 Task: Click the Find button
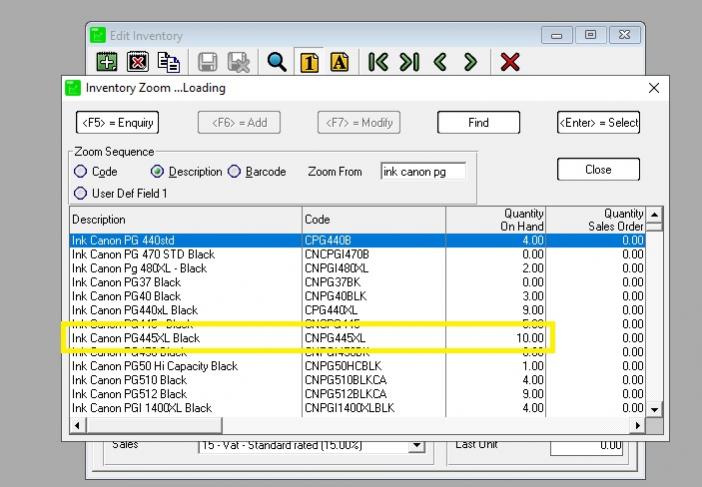478,123
